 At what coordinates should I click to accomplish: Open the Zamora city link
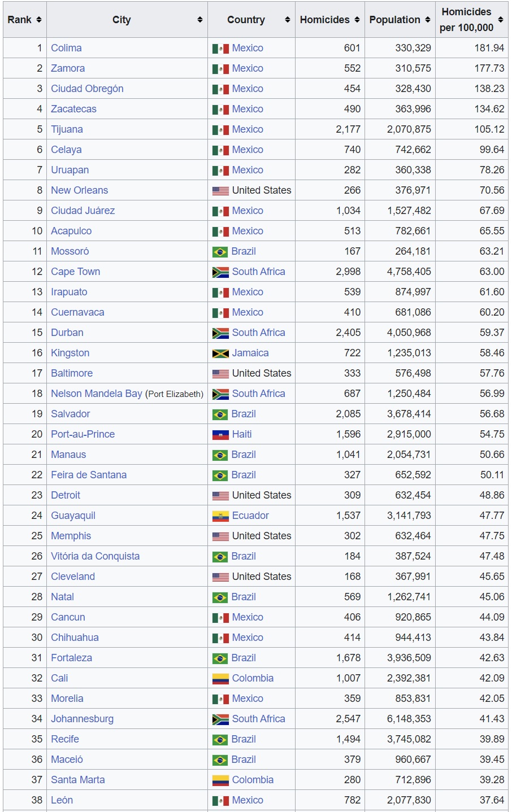point(68,68)
